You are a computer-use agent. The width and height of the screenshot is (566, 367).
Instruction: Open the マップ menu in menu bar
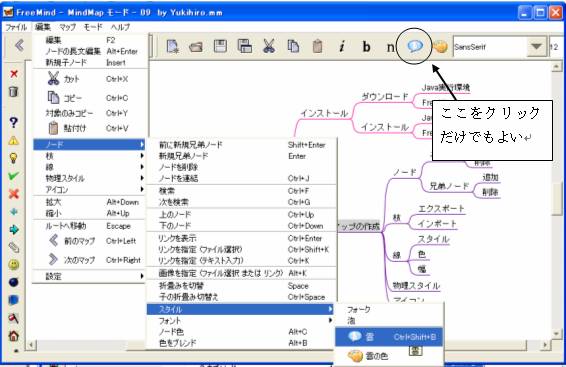tap(68, 27)
